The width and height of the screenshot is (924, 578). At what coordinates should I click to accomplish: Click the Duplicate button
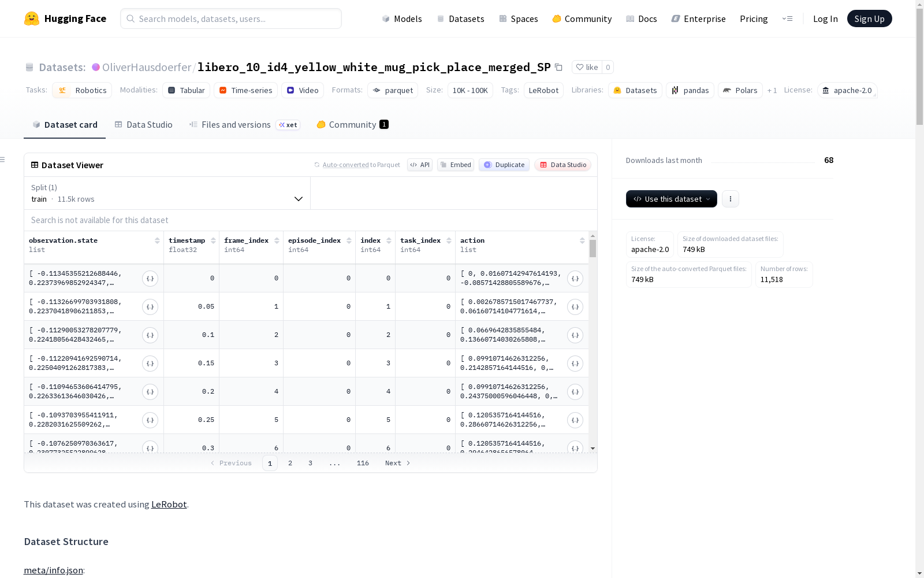(x=504, y=165)
